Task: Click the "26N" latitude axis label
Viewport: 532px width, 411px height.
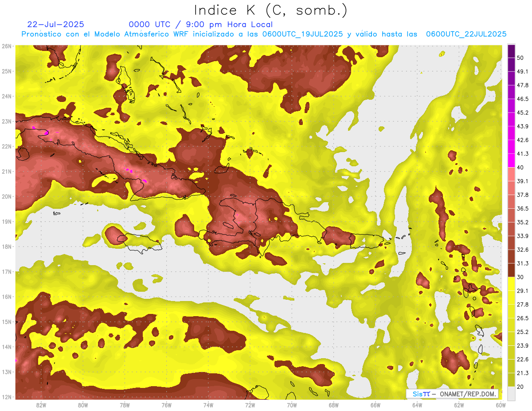Action: click(x=7, y=46)
